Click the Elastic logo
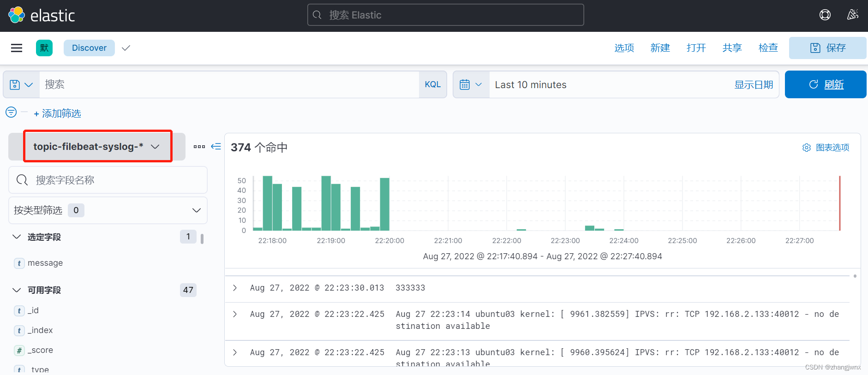The width and height of the screenshot is (868, 375). click(x=42, y=15)
